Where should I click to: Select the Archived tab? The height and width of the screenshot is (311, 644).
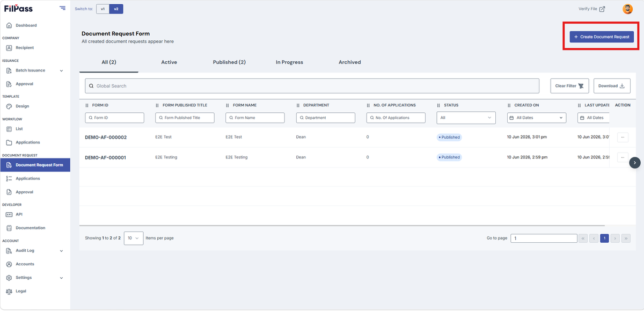[x=349, y=62]
